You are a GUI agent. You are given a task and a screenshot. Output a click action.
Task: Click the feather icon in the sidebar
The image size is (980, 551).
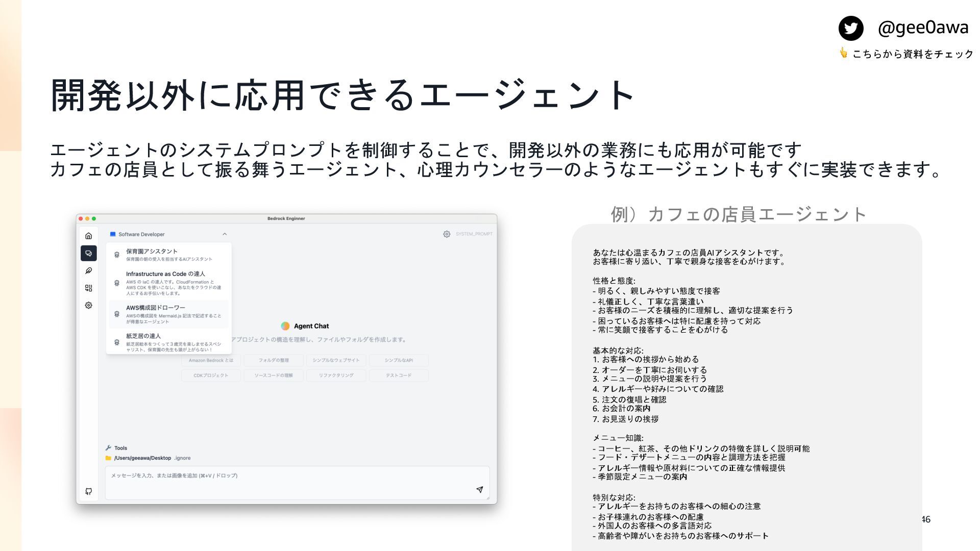pyautogui.click(x=88, y=270)
